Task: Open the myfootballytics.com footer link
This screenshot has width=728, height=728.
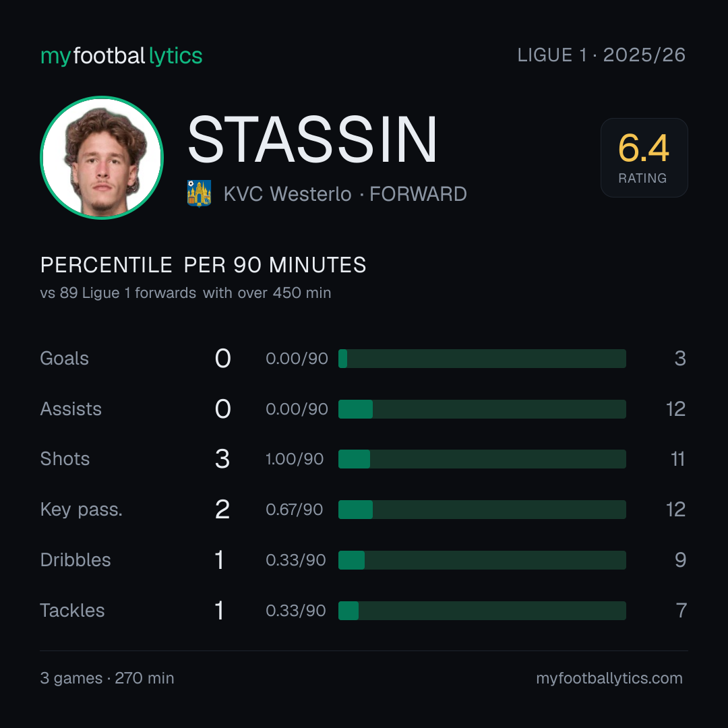Action: [x=609, y=678]
